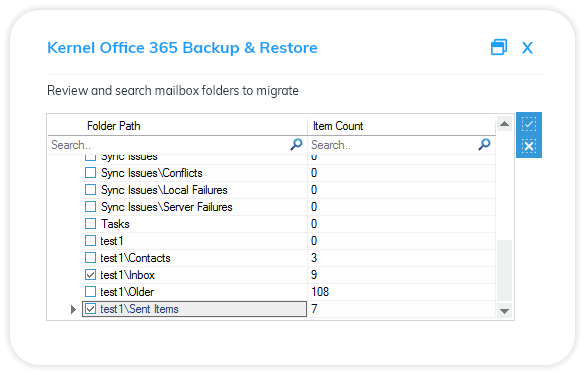This screenshot has width=585, height=375.
Task: Check the Sync Issues\Conflicts checkbox
Action: click(x=90, y=172)
